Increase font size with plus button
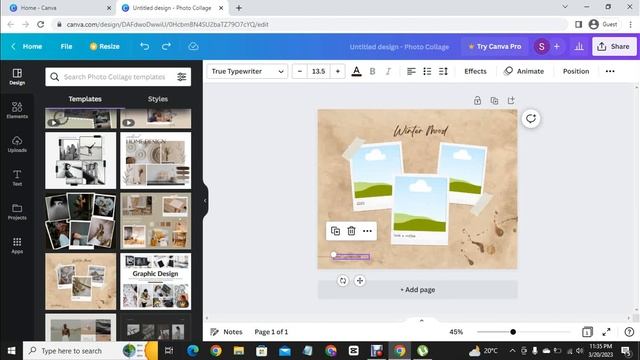640x360 pixels. (x=338, y=71)
